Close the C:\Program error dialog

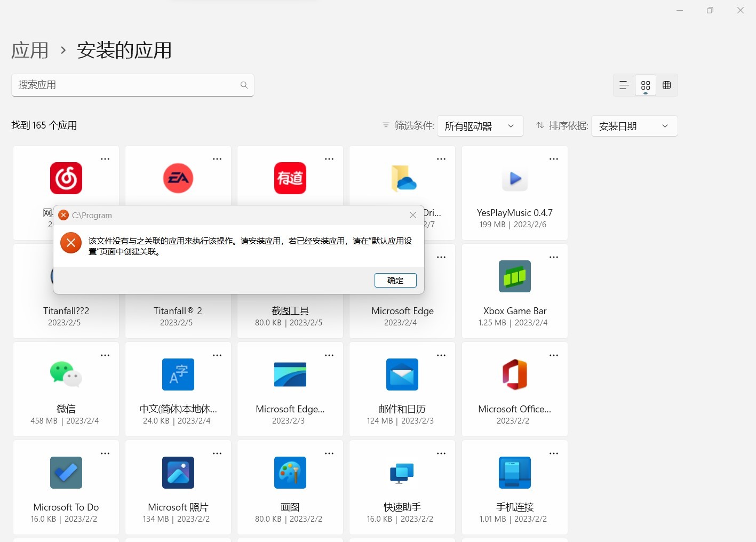[412, 215]
